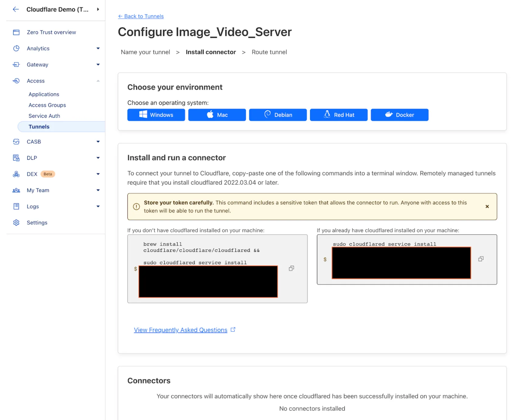The width and height of the screenshot is (519, 420).
Task: Select the Gateway icon in the sidebar
Action: [16, 64]
